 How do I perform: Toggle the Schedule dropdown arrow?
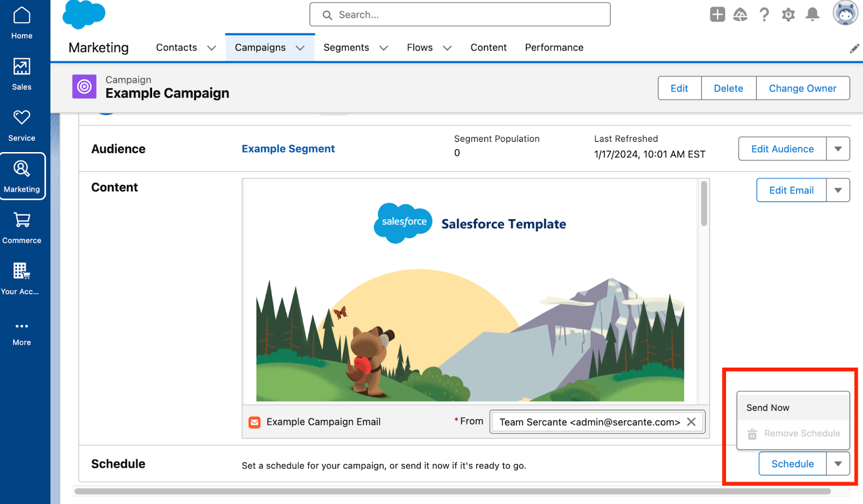click(838, 464)
